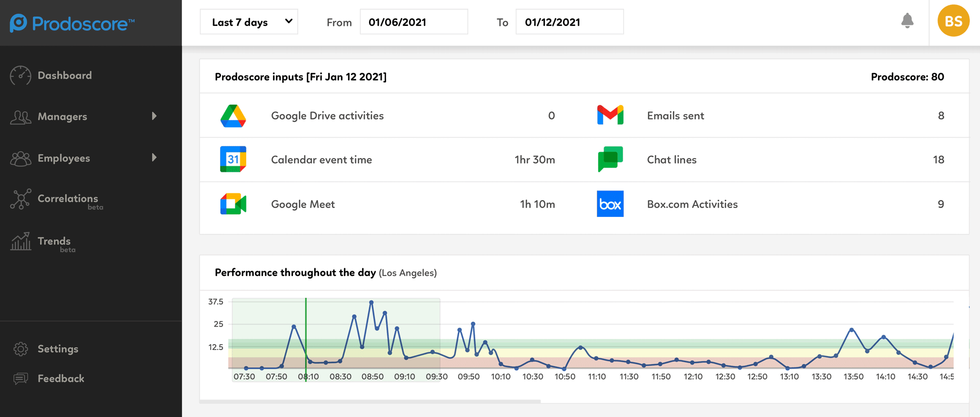
Task: Click the Google Drive icon
Action: click(x=233, y=116)
